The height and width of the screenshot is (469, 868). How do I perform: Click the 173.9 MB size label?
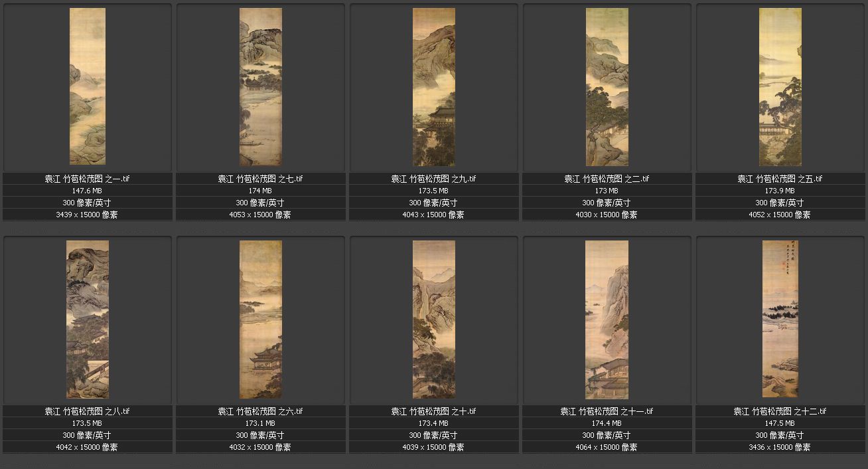click(780, 191)
